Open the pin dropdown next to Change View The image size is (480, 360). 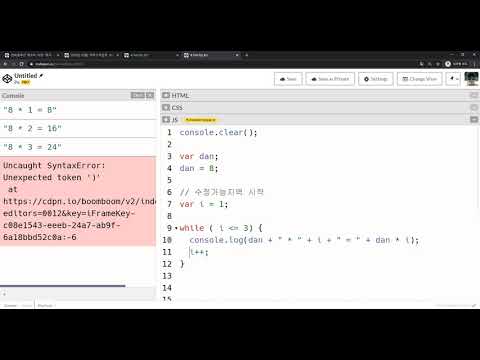(x=453, y=79)
